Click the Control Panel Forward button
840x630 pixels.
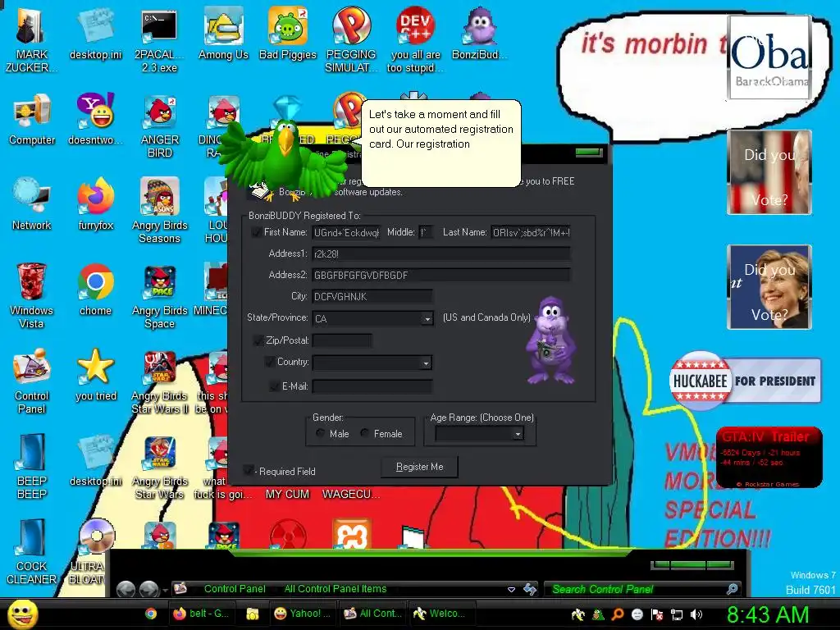coord(149,589)
